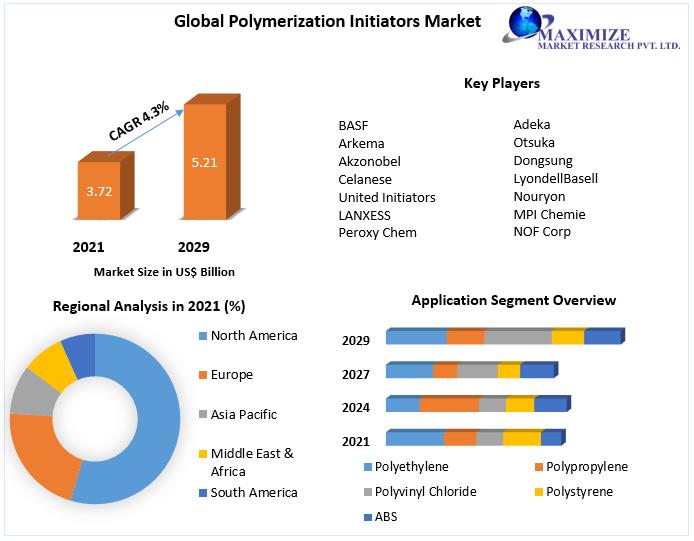This screenshot has width=694, height=541.
Task: Click the Asia Pacific legend color swatch
Action: 203,414
